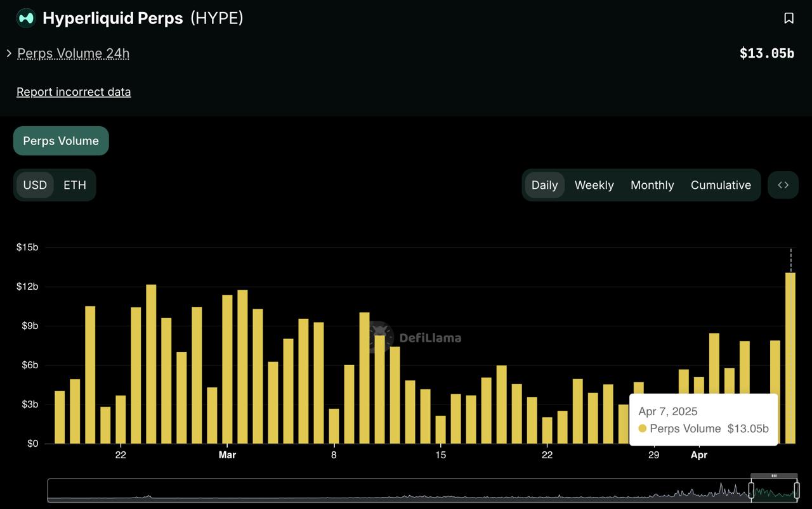
Task: Click the yellow dot in the tooltip
Action: [x=642, y=428]
